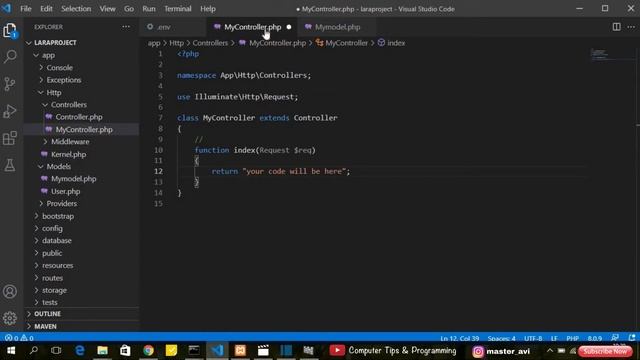Open Task View on taskbar
The height and width of the screenshot is (360, 640).
pos(56,350)
